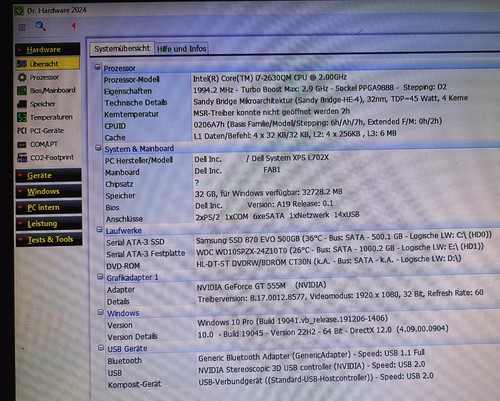The image size is (500, 401).
Task: Click the Bluetooth row label
Action: coord(125,361)
